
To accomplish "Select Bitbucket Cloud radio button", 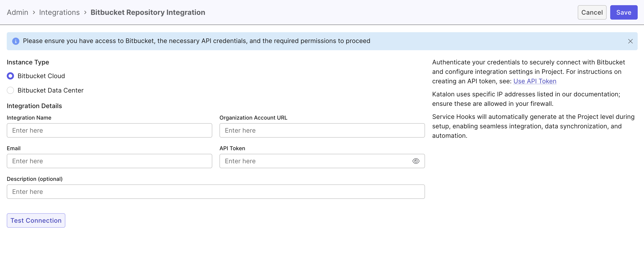I will 10,76.
